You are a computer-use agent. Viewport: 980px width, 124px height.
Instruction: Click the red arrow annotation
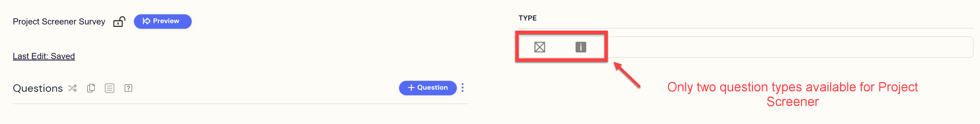point(627,75)
